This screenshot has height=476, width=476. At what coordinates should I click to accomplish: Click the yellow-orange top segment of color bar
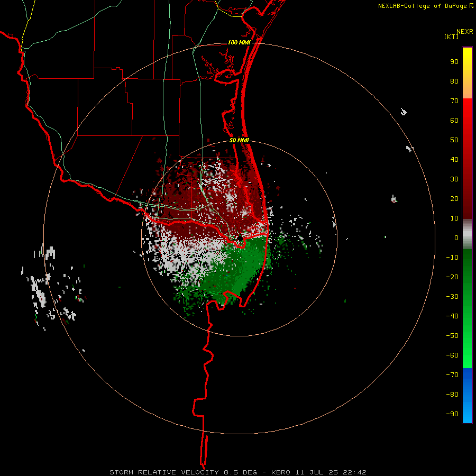[467, 73]
